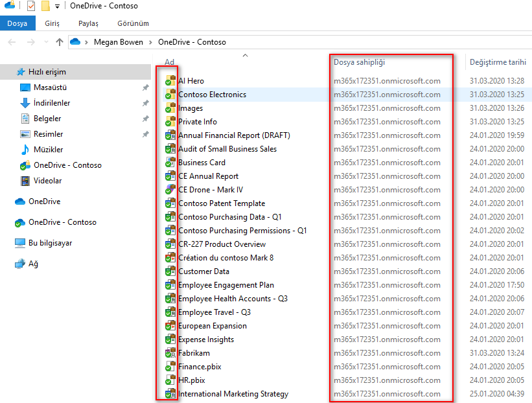
Task: Select Ağ in navigation pane
Action: click(x=33, y=264)
